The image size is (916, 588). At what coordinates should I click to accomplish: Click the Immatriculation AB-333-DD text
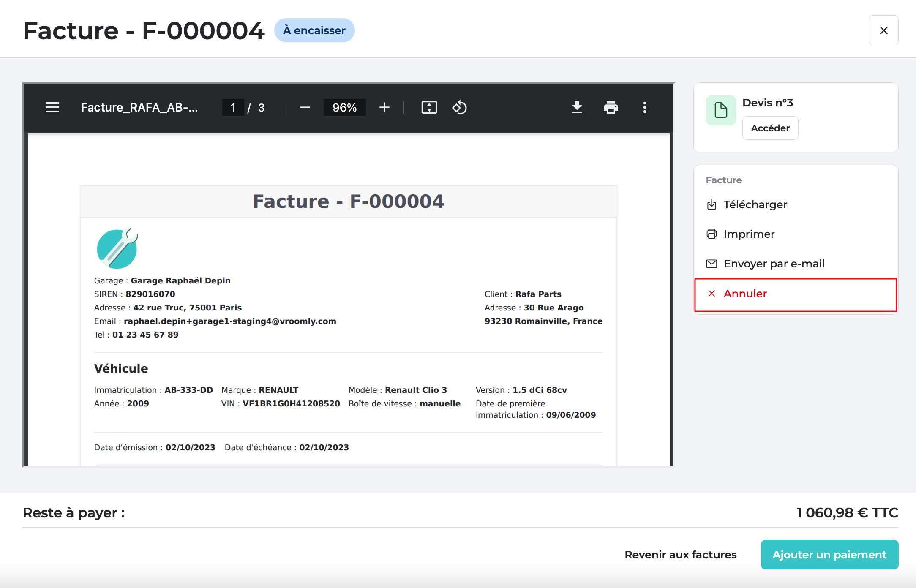153,390
